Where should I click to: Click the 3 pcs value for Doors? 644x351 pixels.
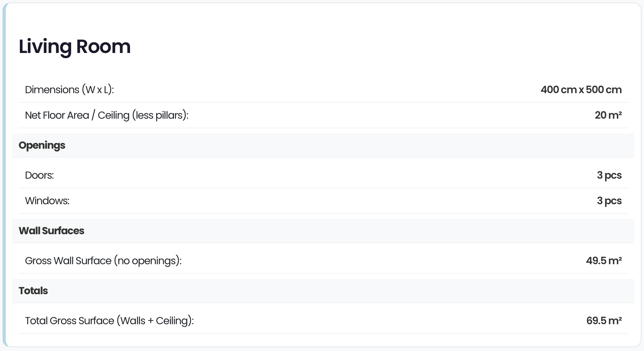[609, 175]
